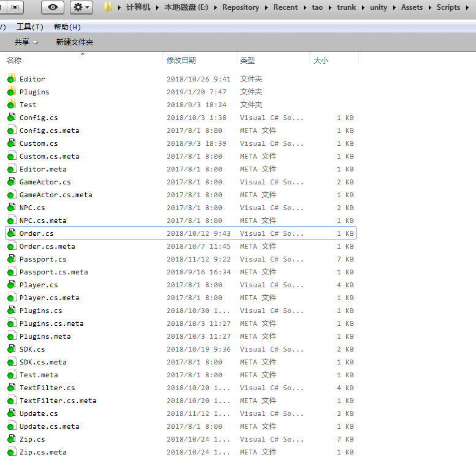Select the Plugins.cs.meta file name

click(51, 323)
